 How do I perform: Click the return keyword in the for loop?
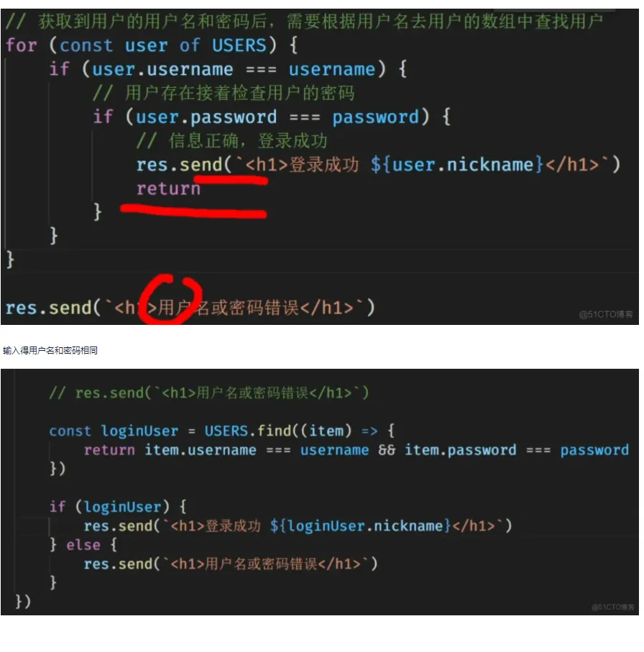pyautogui.click(x=168, y=188)
